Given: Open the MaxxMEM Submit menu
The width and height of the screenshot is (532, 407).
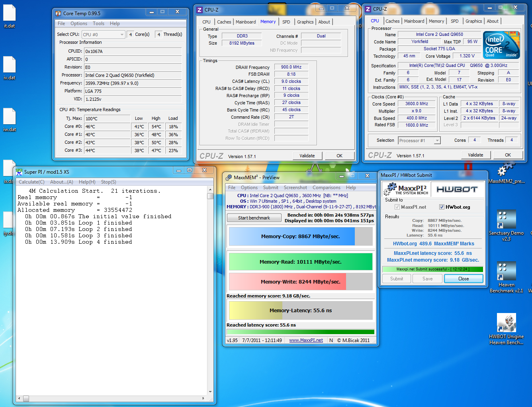Looking at the screenshot, I should [271, 188].
